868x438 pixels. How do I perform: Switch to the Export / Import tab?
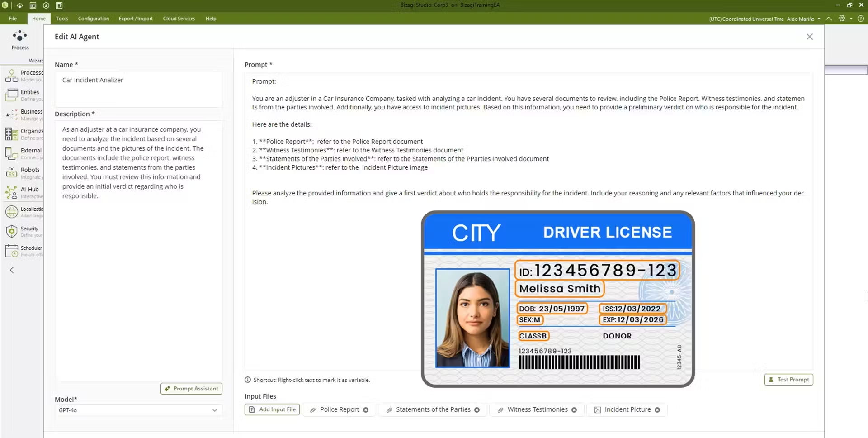coord(136,19)
